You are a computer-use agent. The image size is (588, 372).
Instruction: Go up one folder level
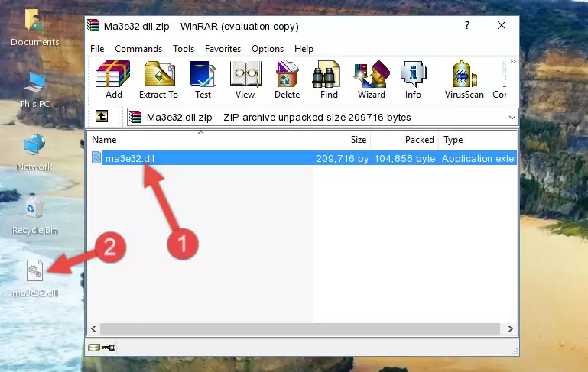pos(102,117)
